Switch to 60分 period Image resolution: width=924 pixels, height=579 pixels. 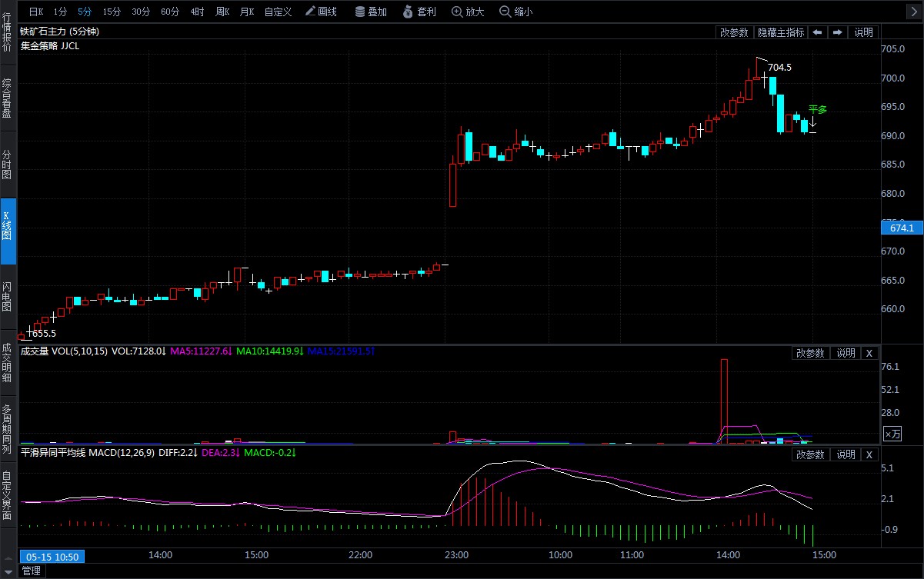pyautogui.click(x=170, y=12)
